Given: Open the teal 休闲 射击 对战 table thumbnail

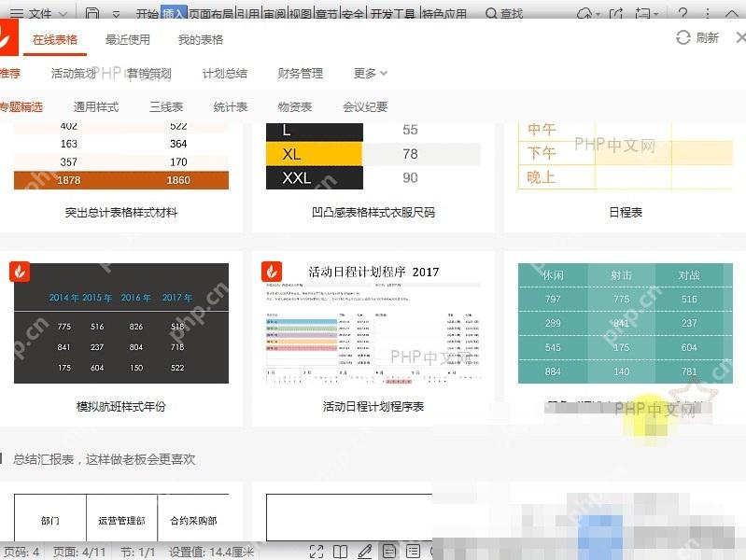Looking at the screenshot, I should point(626,323).
